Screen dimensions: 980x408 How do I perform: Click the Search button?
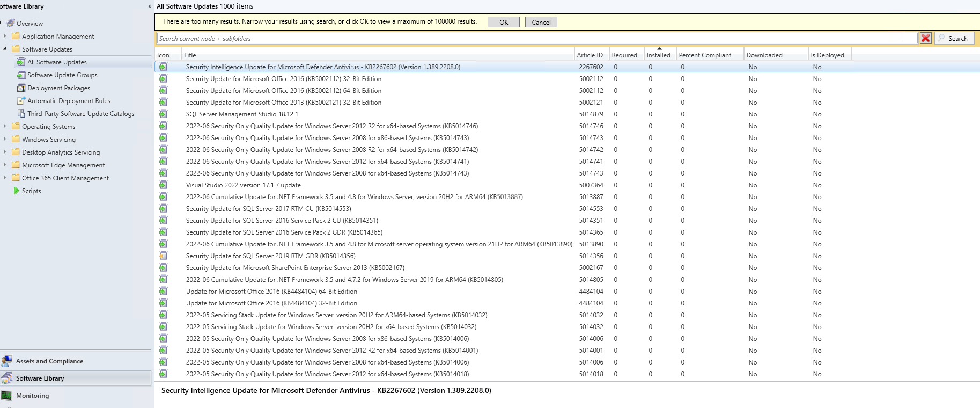(954, 38)
